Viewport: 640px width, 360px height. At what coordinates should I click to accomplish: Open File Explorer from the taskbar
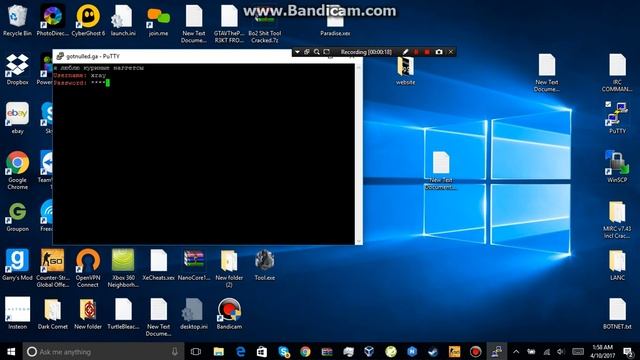pyautogui.click(x=219, y=351)
